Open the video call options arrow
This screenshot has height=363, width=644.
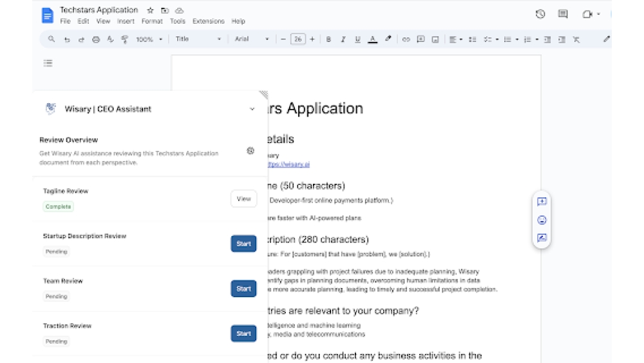(x=598, y=14)
